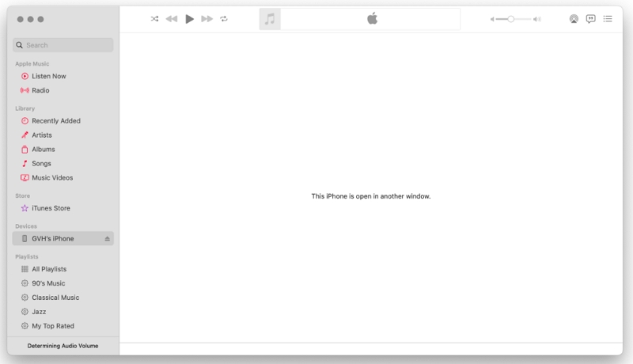
Task: Click the iTunes Store star icon
Action: pyautogui.click(x=25, y=208)
